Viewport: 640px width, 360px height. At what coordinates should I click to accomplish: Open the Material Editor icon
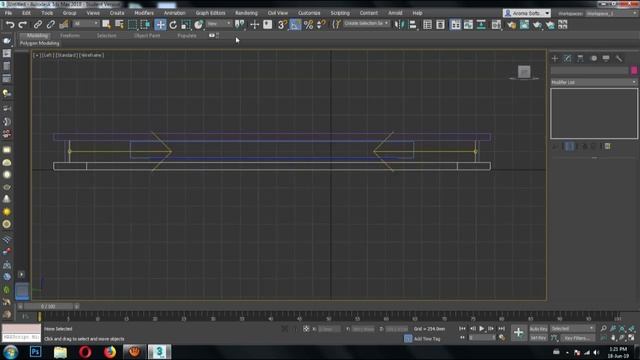point(496,24)
